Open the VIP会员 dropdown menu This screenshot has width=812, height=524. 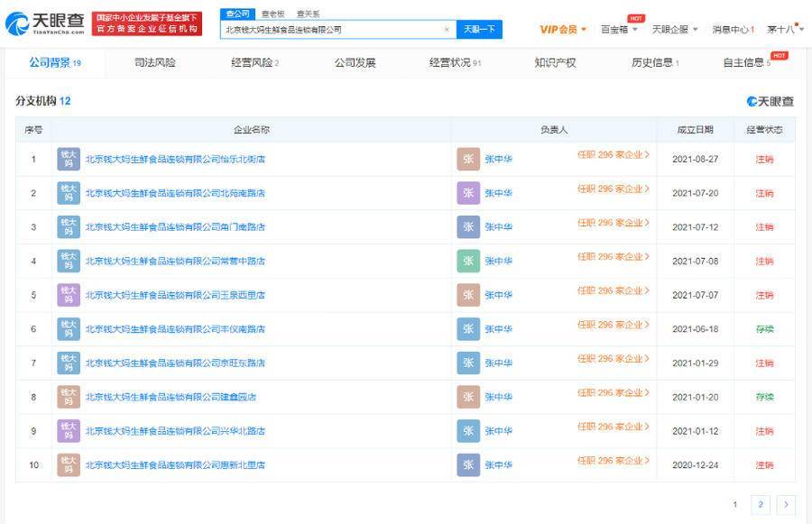563,30
